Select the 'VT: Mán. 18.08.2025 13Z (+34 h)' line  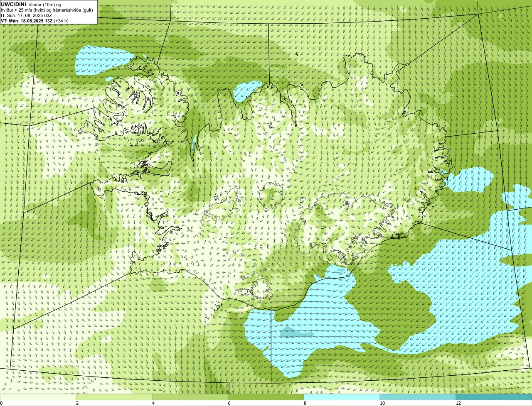tap(34, 20)
